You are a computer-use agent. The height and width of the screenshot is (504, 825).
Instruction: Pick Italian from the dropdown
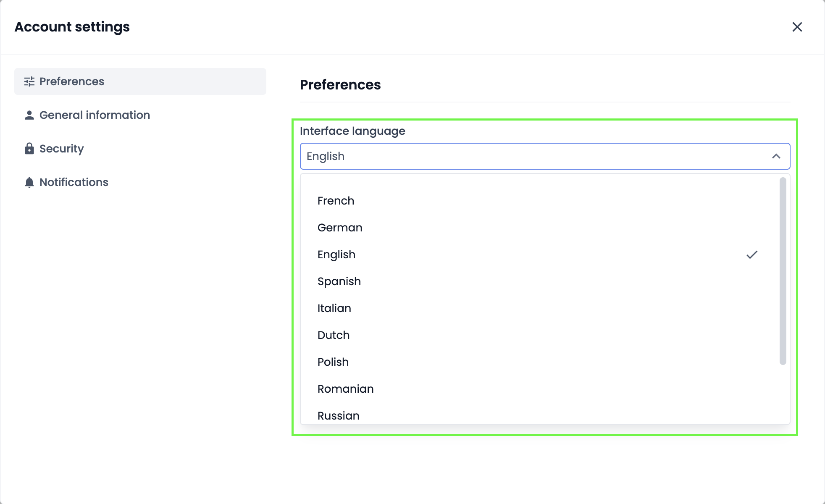pos(334,308)
